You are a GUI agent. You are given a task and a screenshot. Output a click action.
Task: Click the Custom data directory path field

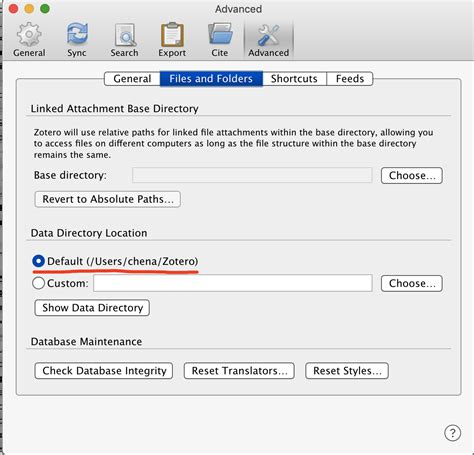(x=233, y=283)
